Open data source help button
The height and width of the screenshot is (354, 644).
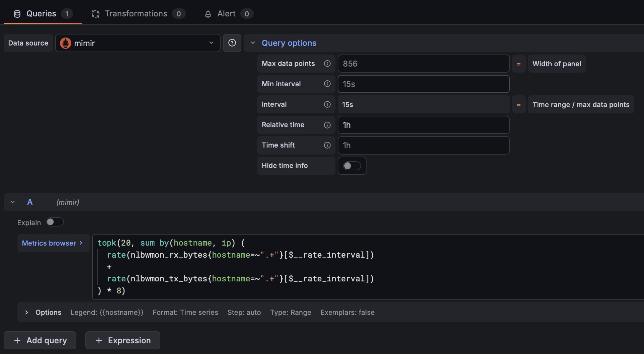(x=232, y=43)
